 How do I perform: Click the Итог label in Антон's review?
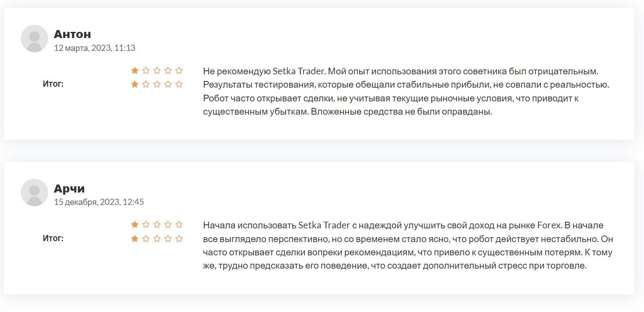(53, 84)
